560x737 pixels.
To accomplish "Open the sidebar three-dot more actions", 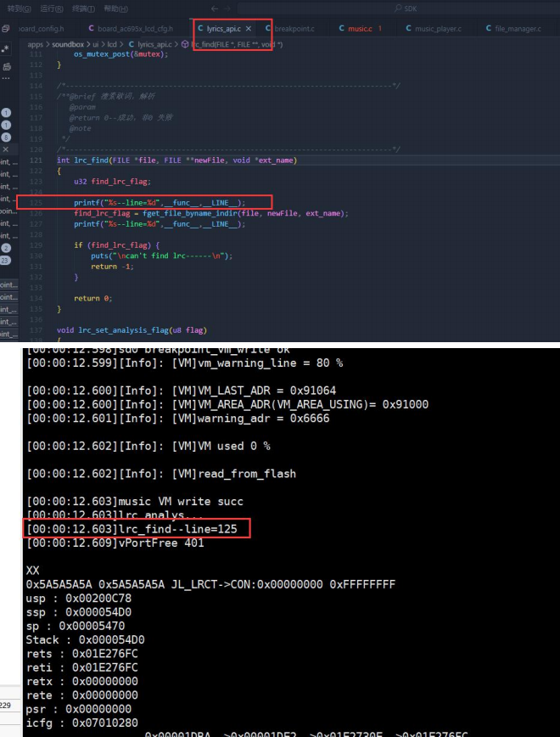I will click(6, 78).
